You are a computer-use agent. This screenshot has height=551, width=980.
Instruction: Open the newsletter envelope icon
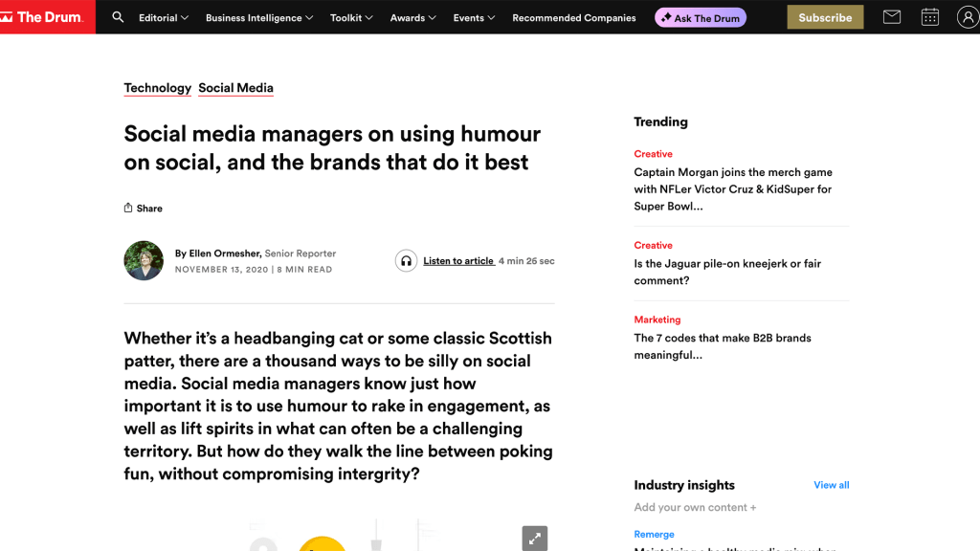[891, 17]
